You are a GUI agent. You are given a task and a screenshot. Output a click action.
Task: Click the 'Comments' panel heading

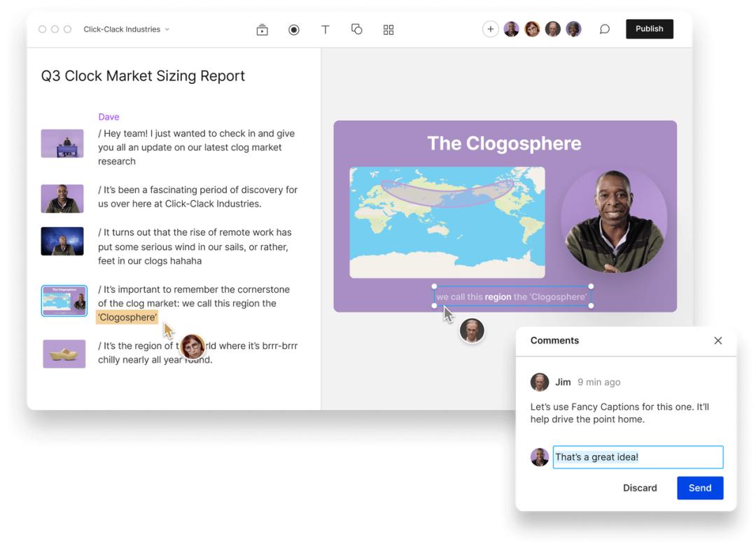coord(554,340)
